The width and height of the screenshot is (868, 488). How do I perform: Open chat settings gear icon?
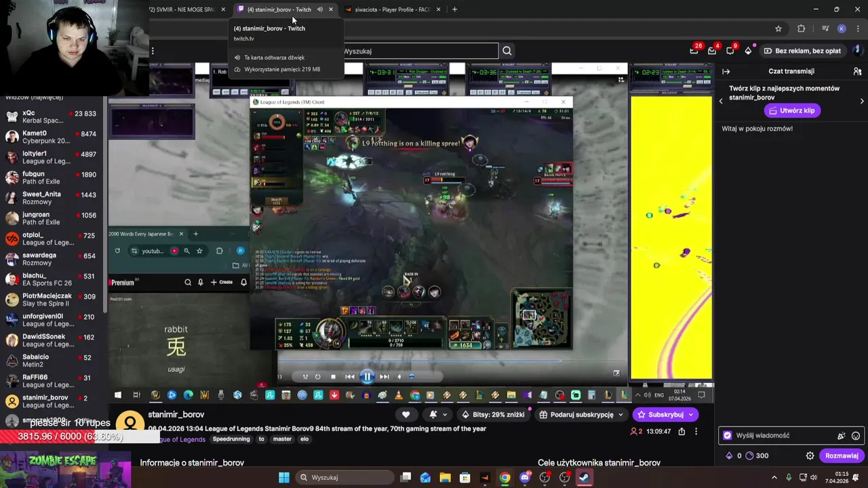(810, 455)
